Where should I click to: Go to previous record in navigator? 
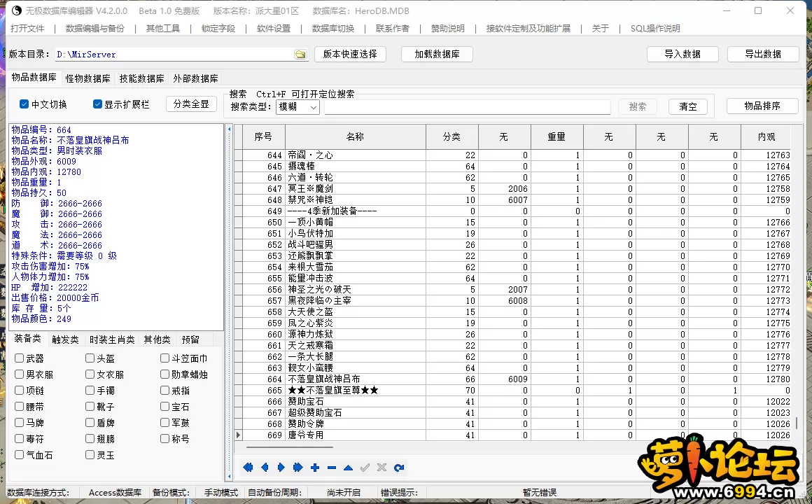(265, 468)
